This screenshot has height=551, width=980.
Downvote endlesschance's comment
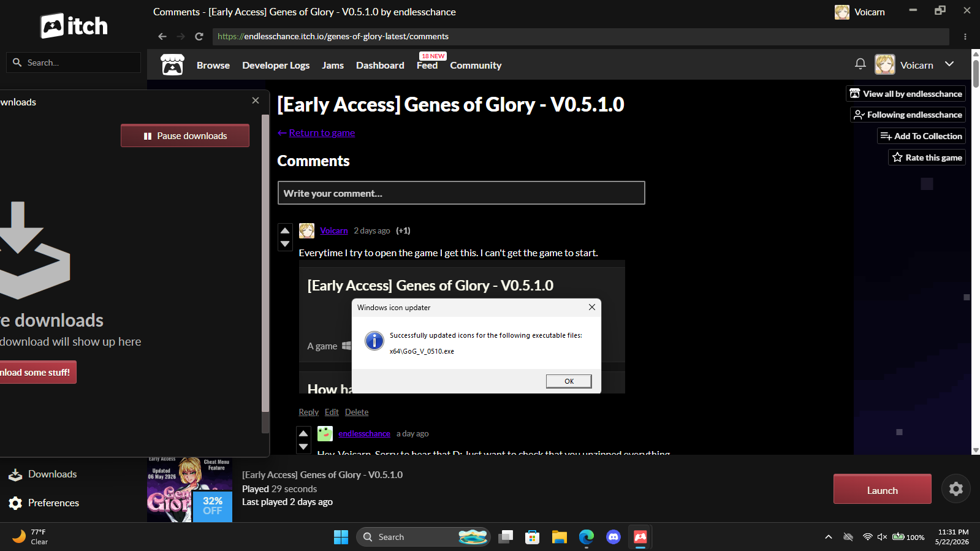(303, 447)
